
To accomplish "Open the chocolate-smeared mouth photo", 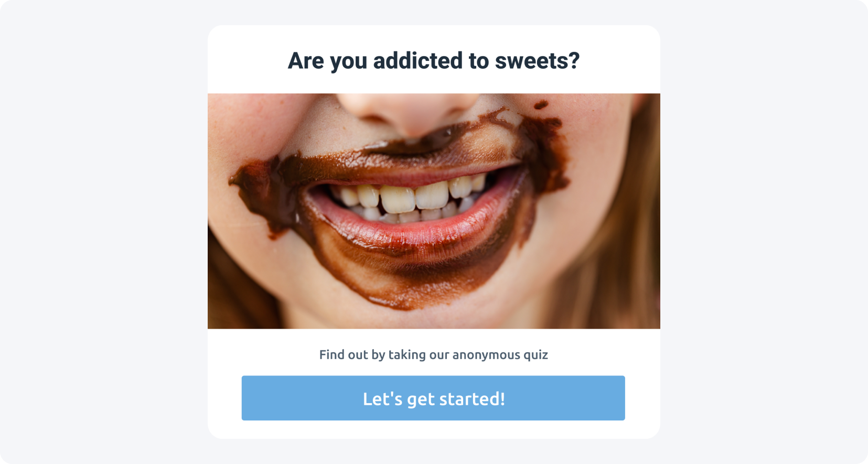I will pos(434,211).
